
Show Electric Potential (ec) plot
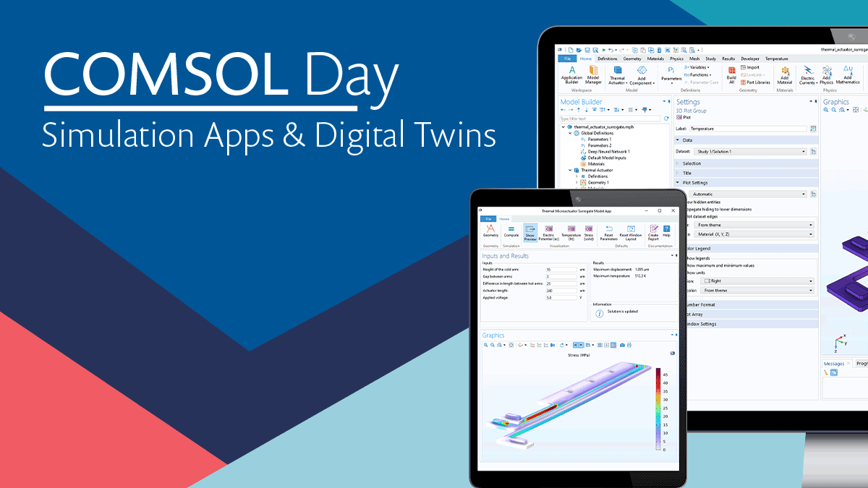click(549, 232)
